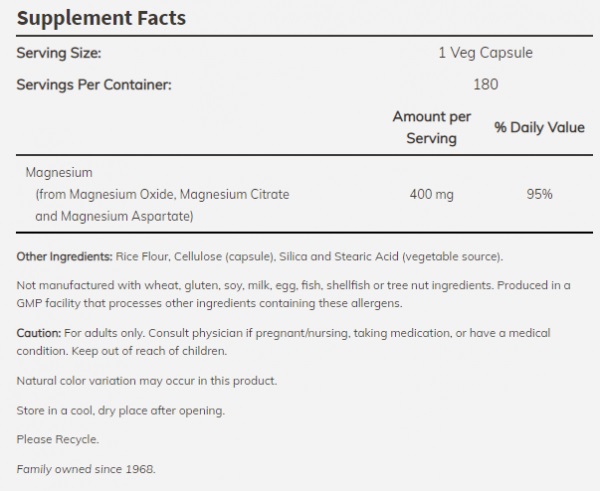Viewport: 600px width, 491px height.
Task: Click the Amount per Serving column header
Action: coord(431,128)
